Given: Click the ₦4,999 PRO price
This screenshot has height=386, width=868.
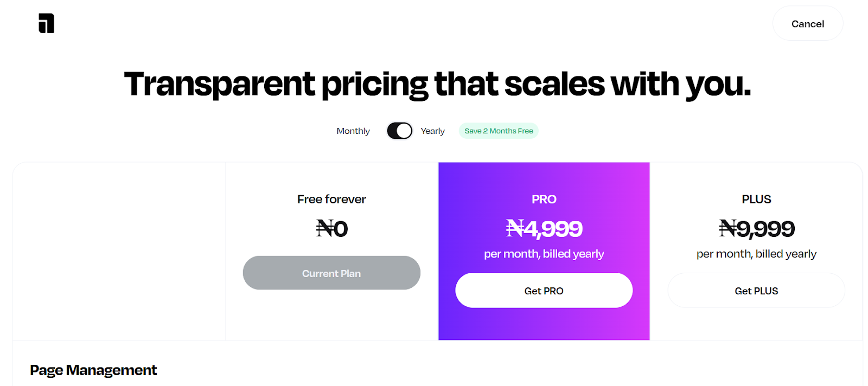Looking at the screenshot, I should 544,228.
